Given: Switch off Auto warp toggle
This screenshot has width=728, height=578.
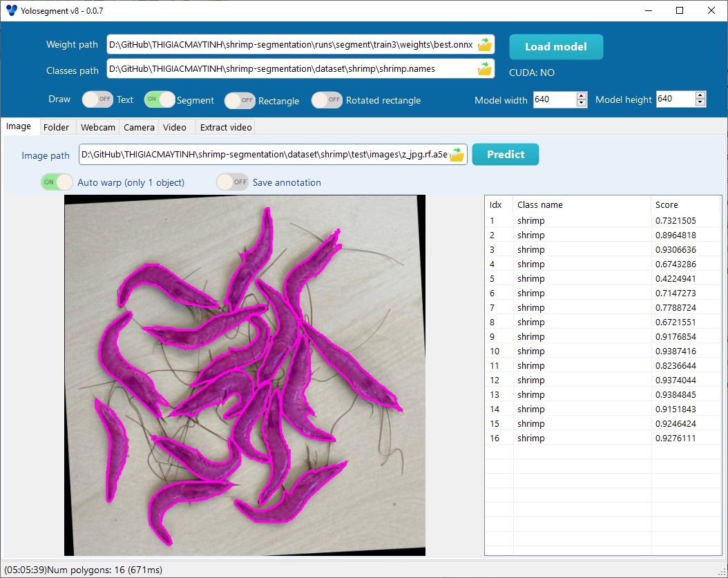Looking at the screenshot, I should pyautogui.click(x=57, y=182).
